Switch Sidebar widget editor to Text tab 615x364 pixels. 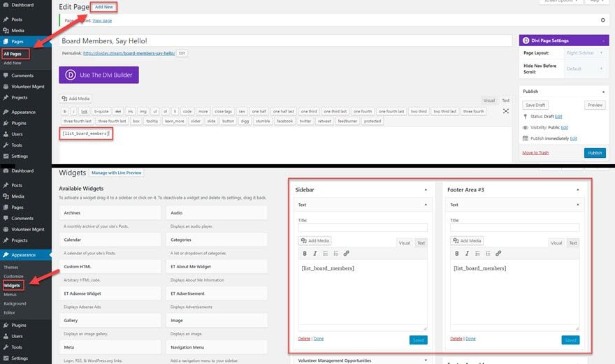(x=421, y=243)
